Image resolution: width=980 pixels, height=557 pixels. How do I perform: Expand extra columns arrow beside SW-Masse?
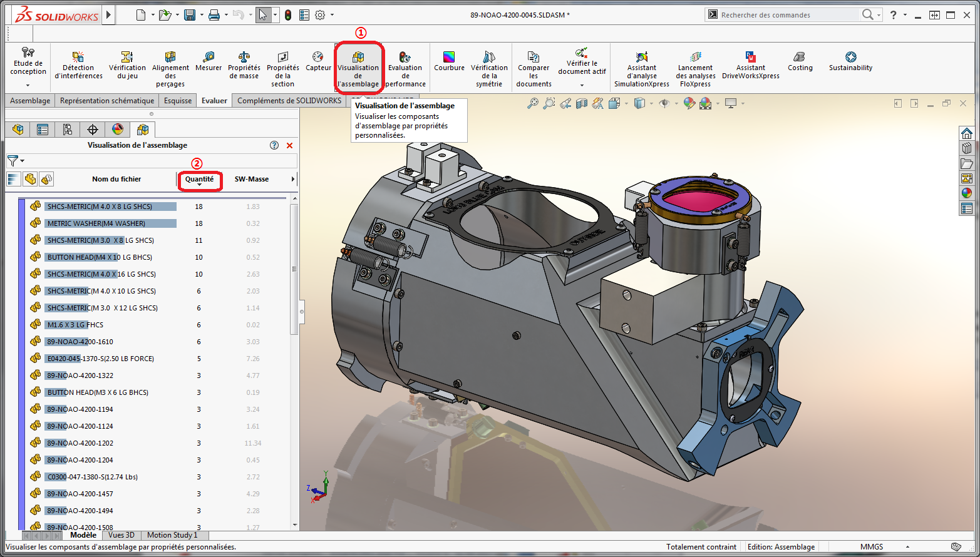pos(292,180)
